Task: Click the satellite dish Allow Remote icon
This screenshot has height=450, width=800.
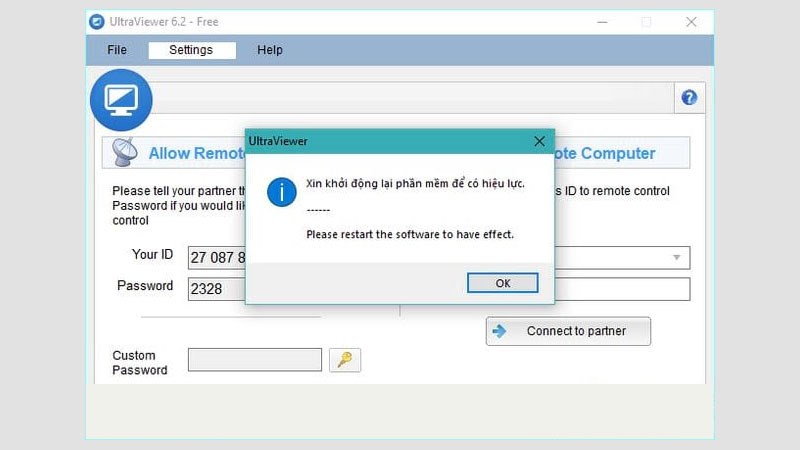Action: (x=124, y=153)
